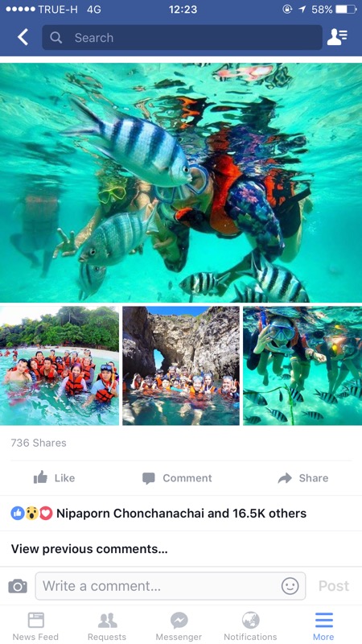Click the Write a comment field
This screenshot has height=644, width=362.
coord(171,586)
